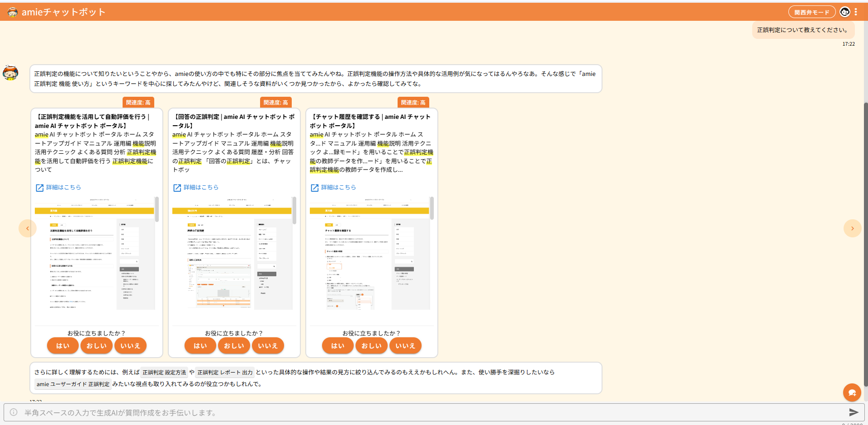Open the three-dot options menu
This screenshot has height=425, width=868.
[856, 12]
